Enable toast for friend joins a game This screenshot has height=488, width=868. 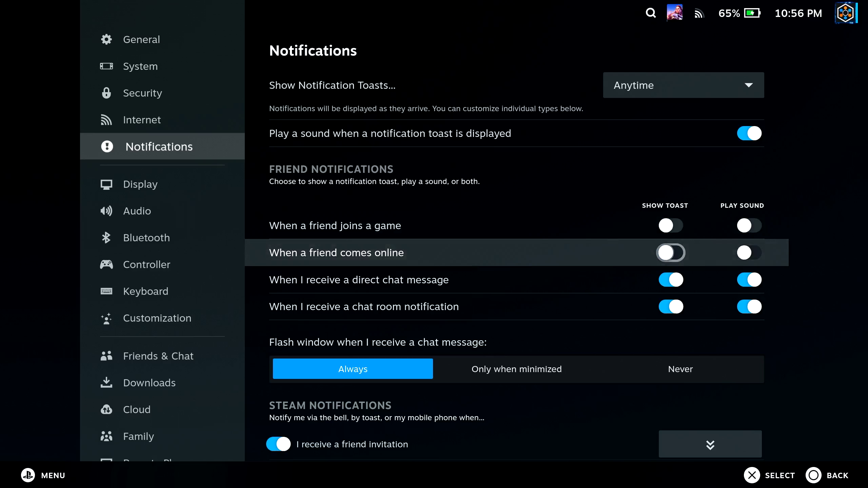(x=671, y=225)
